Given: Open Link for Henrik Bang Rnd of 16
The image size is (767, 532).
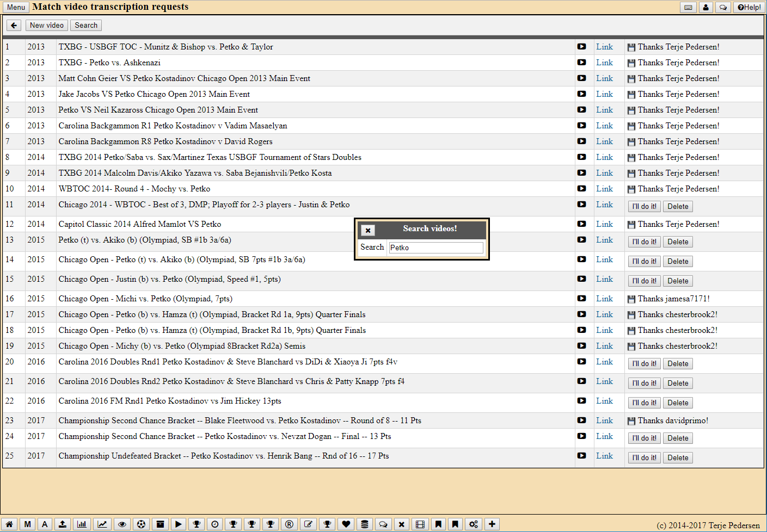Looking at the screenshot, I should coord(604,456).
